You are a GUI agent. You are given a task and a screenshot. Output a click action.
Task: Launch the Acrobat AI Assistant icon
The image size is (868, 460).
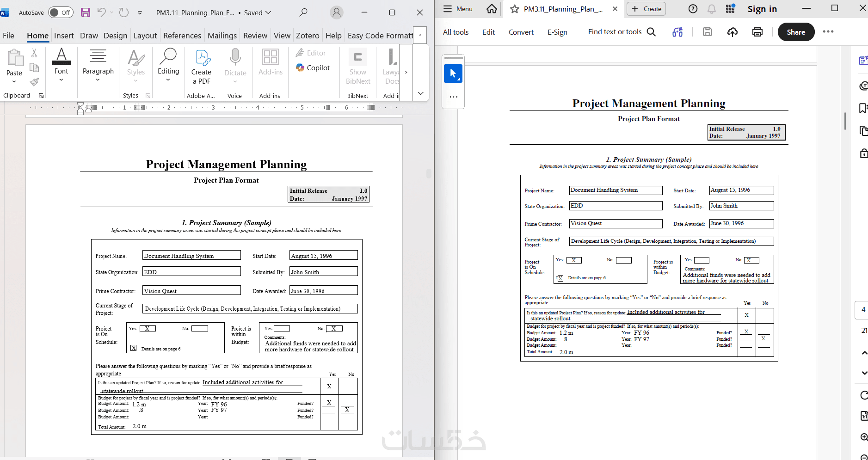coord(677,32)
